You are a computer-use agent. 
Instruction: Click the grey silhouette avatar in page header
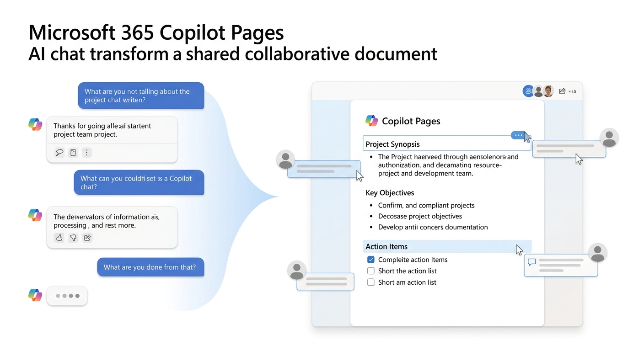tap(539, 91)
